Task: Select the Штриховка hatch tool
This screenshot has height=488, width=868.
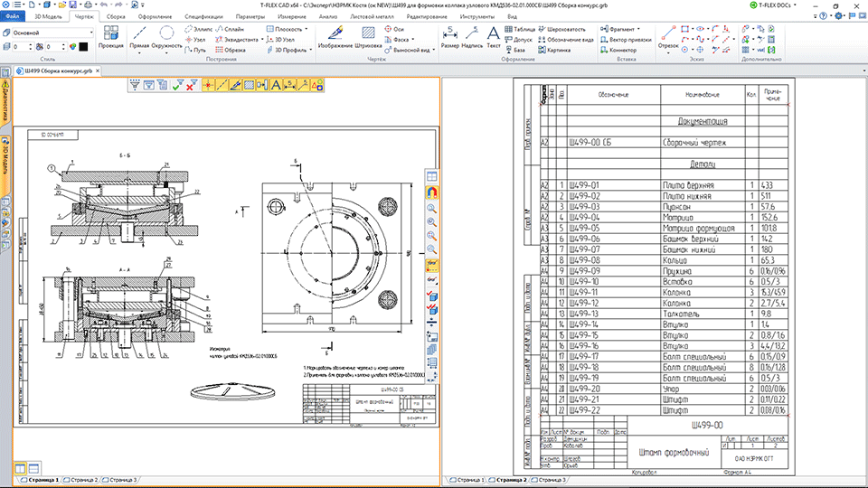Action: (x=368, y=37)
